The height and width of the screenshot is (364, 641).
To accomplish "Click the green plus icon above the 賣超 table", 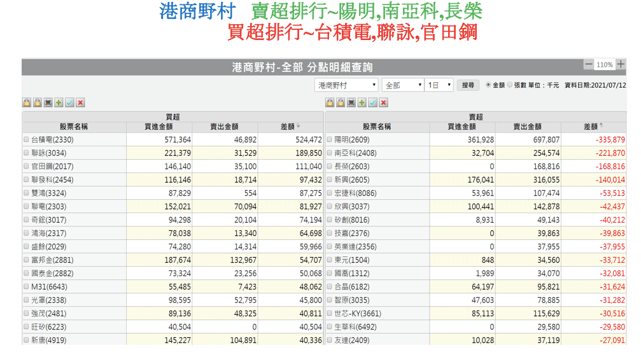I will coord(362,102).
